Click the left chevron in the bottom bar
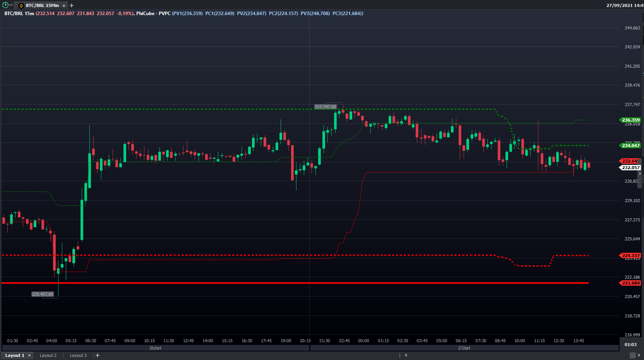The height and width of the screenshot is (360, 644). tap(406, 355)
